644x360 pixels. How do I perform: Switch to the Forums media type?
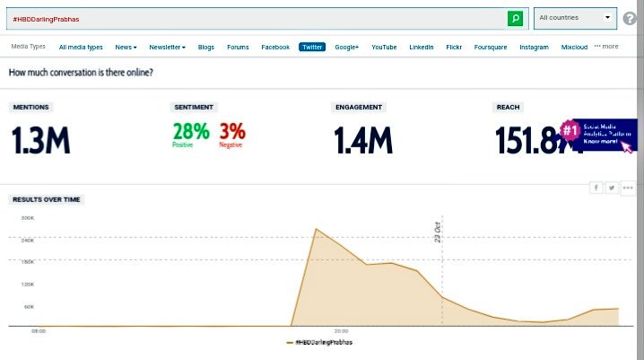click(x=238, y=48)
